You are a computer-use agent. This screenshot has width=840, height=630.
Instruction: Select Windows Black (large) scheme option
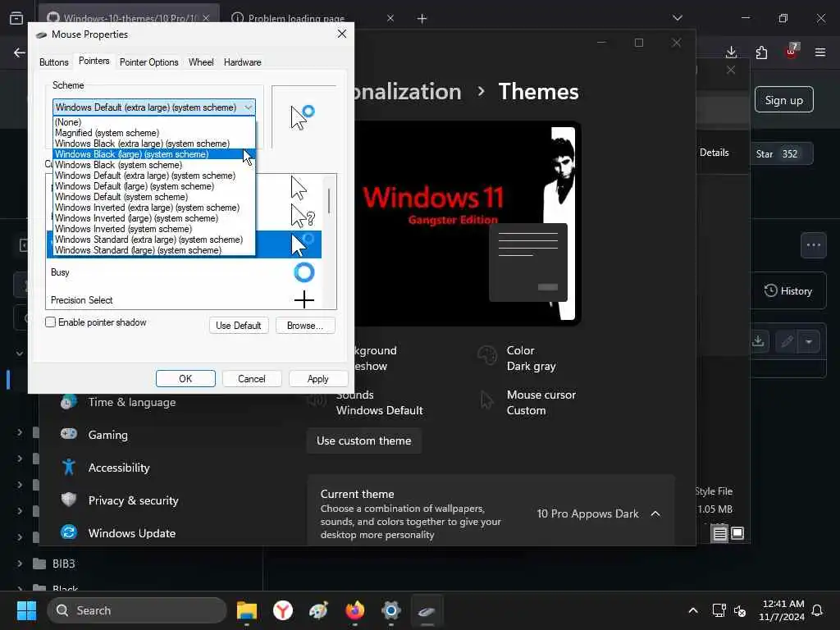[154, 154]
